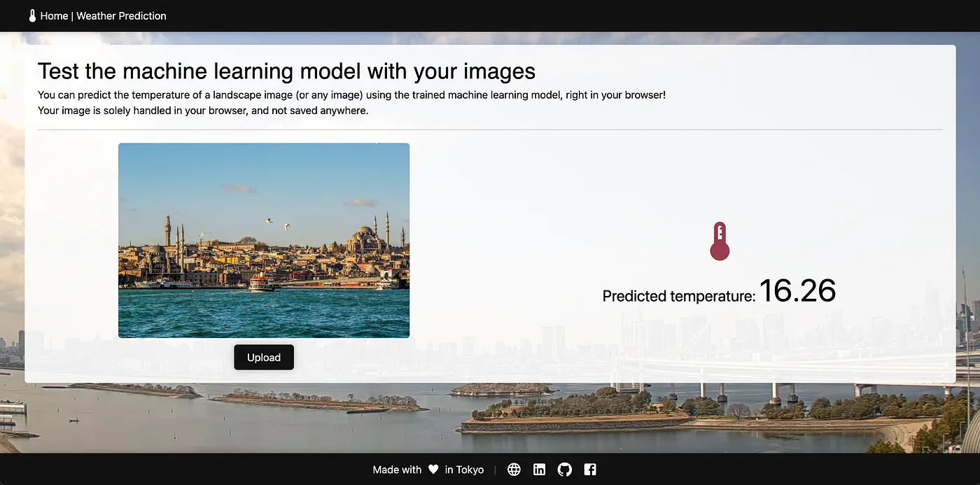Click the uploaded Istanbul skyline image
Image resolution: width=980 pixels, height=485 pixels.
(264, 240)
